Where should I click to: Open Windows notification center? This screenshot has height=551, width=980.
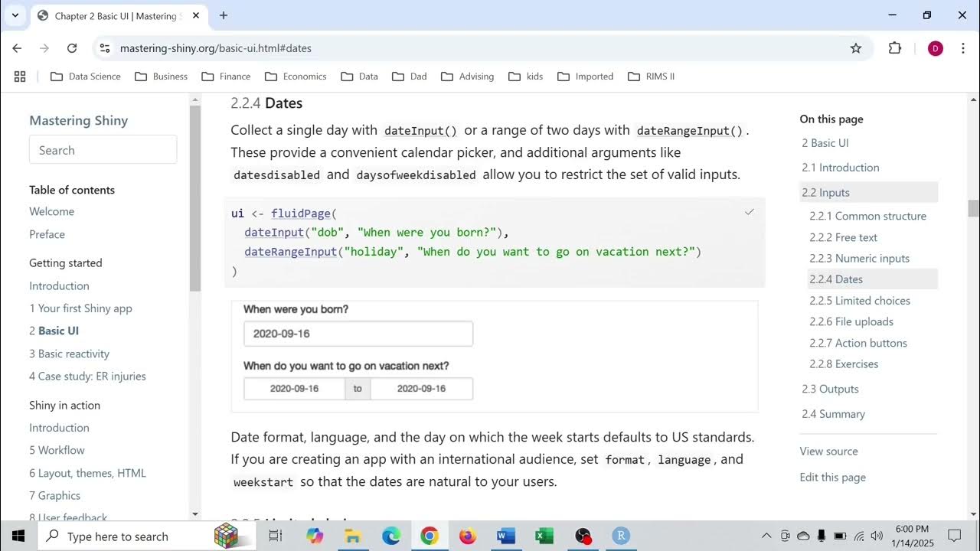click(954, 536)
